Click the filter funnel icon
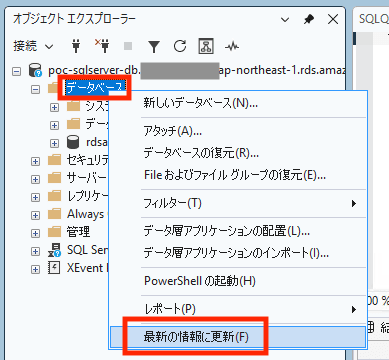Screen dimensions: 389x360 point(154,46)
